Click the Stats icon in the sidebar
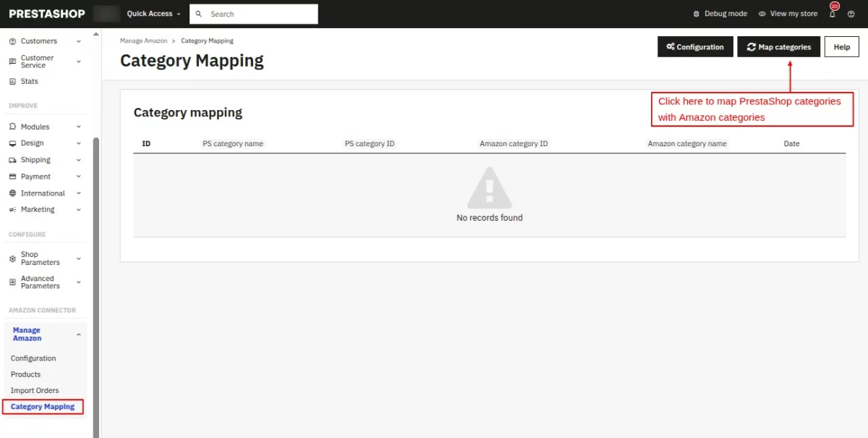This screenshot has height=438, width=868. click(13, 81)
